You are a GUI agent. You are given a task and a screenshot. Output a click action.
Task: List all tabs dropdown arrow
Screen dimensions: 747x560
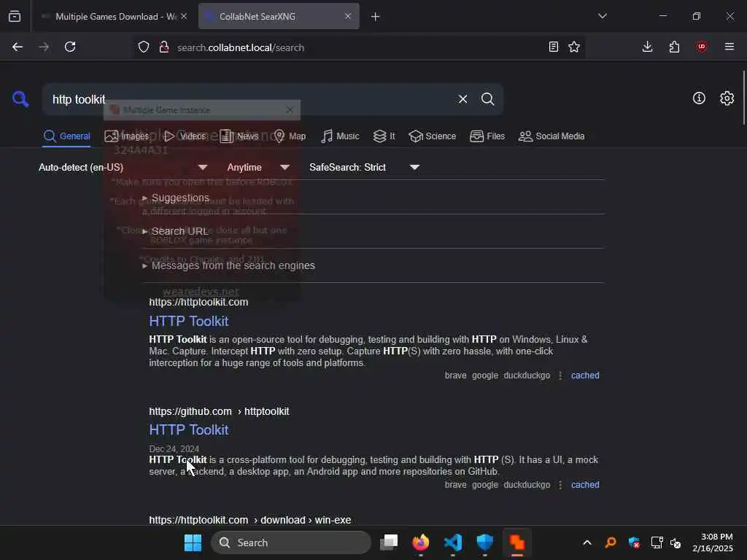[602, 16]
